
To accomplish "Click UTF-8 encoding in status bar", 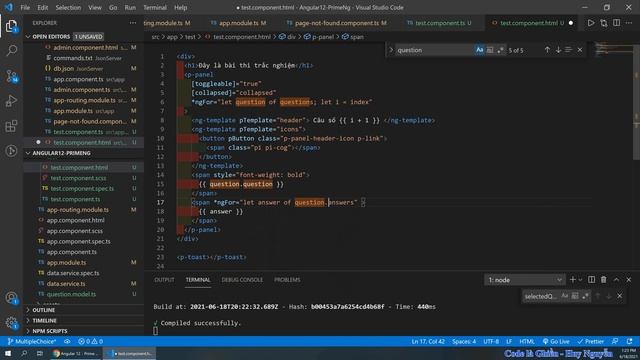I will 491,341.
